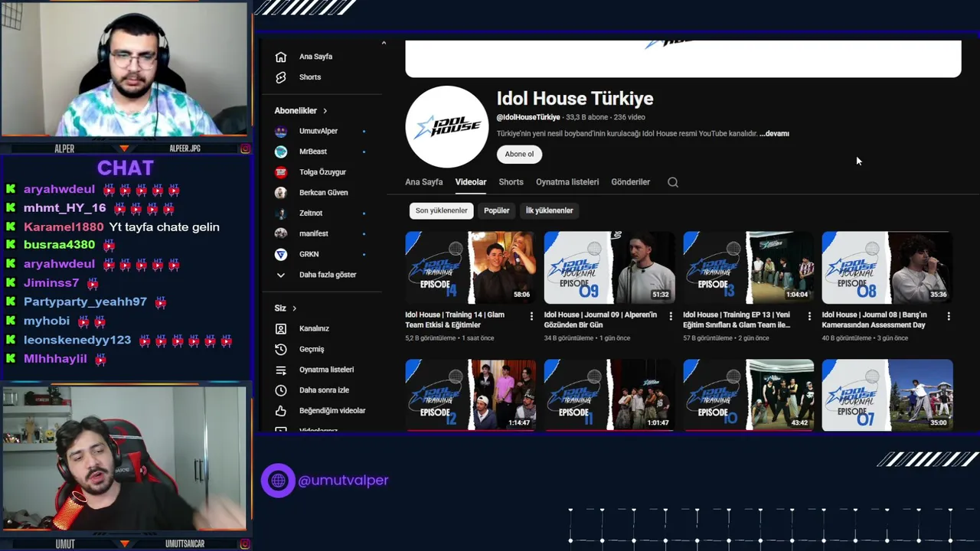Open Journal 09 Alperen'in Gözünden title

coord(600,320)
